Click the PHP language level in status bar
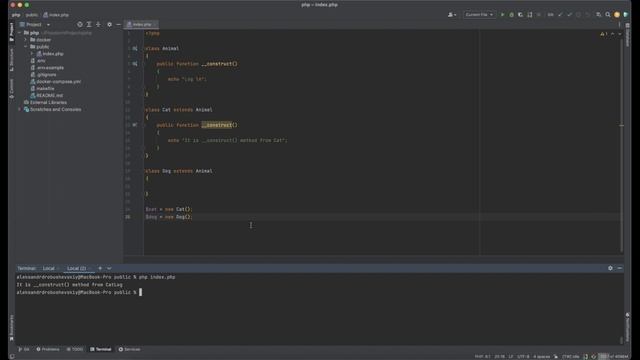 [x=482, y=356]
